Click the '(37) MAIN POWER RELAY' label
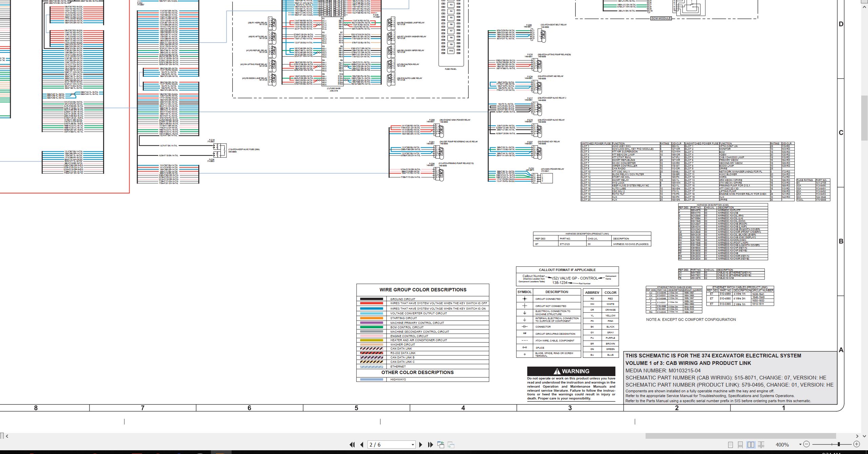Viewport: 868px width, 454px height. tap(552, 169)
